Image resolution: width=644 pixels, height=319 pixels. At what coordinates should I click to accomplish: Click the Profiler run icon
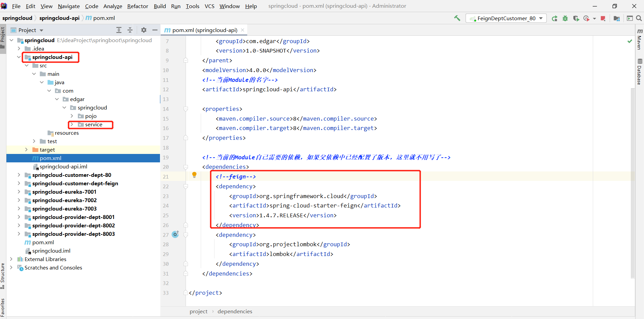pyautogui.click(x=586, y=18)
